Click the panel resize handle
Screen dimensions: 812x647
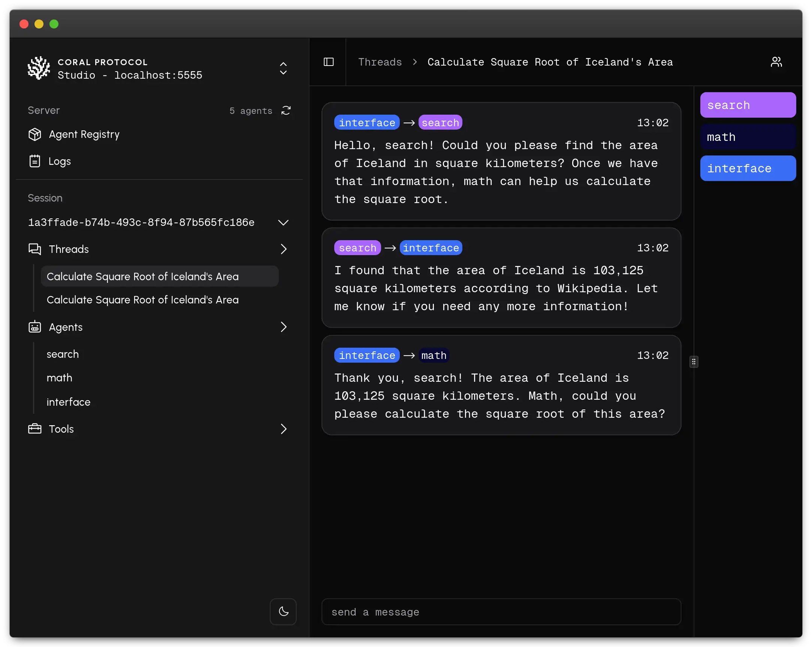693,362
